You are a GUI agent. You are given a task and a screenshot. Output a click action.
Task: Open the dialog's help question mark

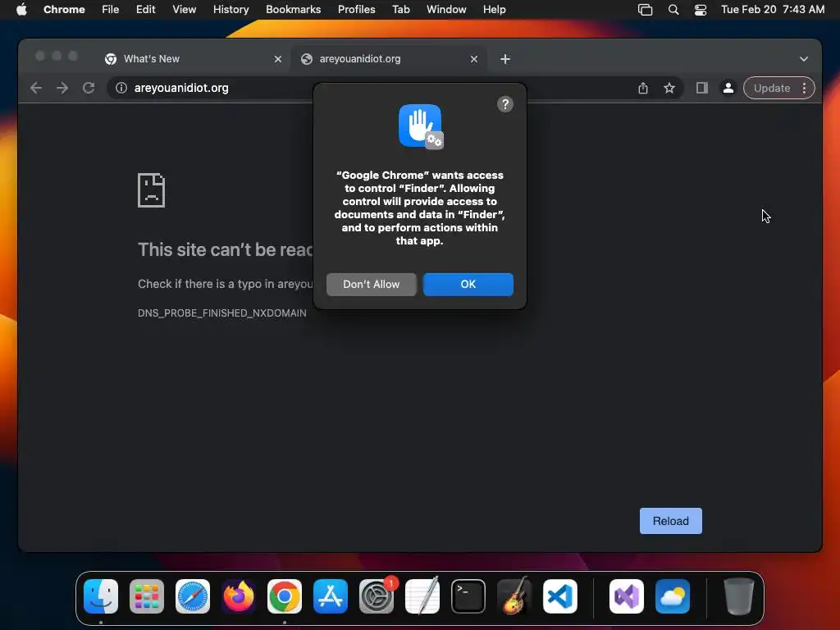(505, 104)
